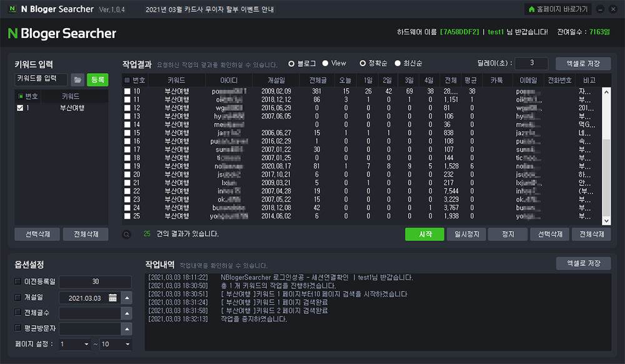The height and width of the screenshot is (364, 625).
Task: Click the search magnifier icon below results
Action: (126, 235)
